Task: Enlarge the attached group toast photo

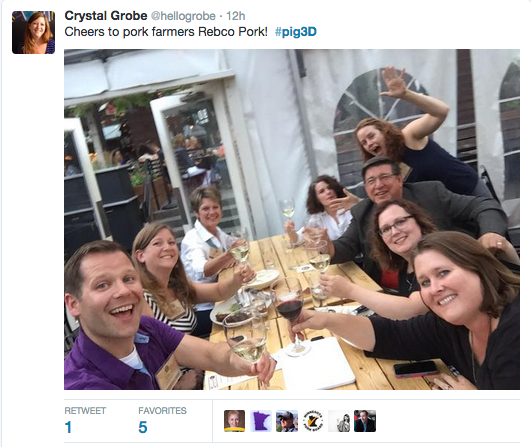Action: tap(292, 219)
